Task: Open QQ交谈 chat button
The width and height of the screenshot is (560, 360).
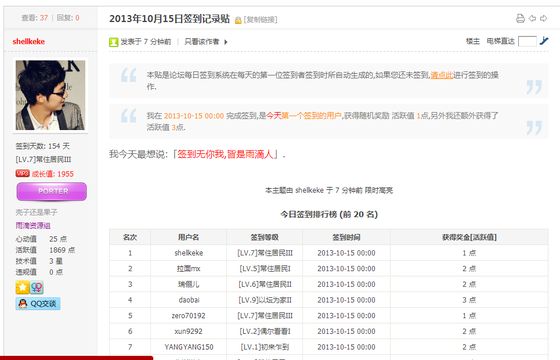Action: coord(38,304)
